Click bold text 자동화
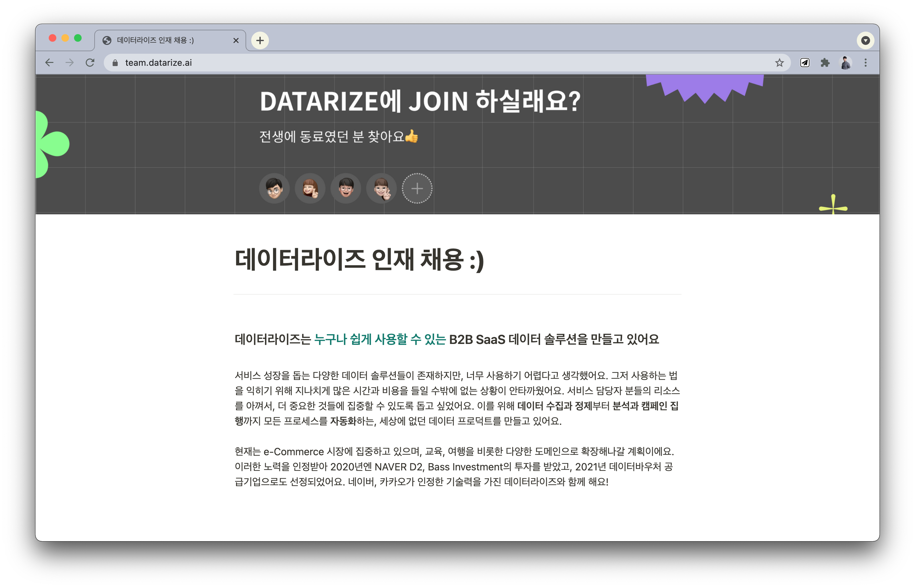 pos(343,421)
